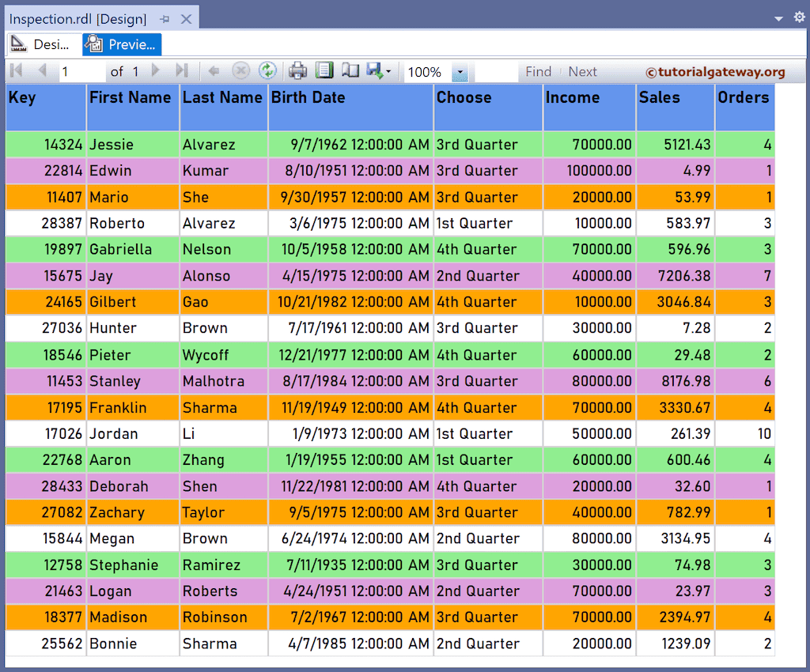Go to the next page

coord(156,71)
